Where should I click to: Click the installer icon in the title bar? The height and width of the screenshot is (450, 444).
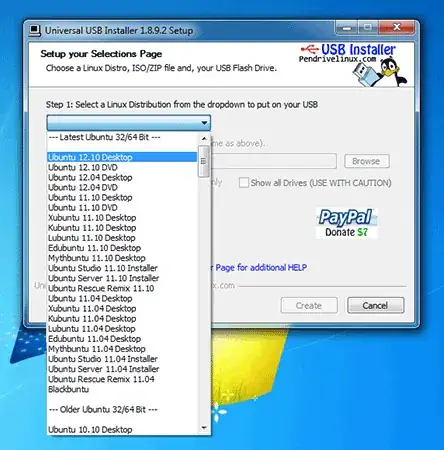tap(35, 30)
